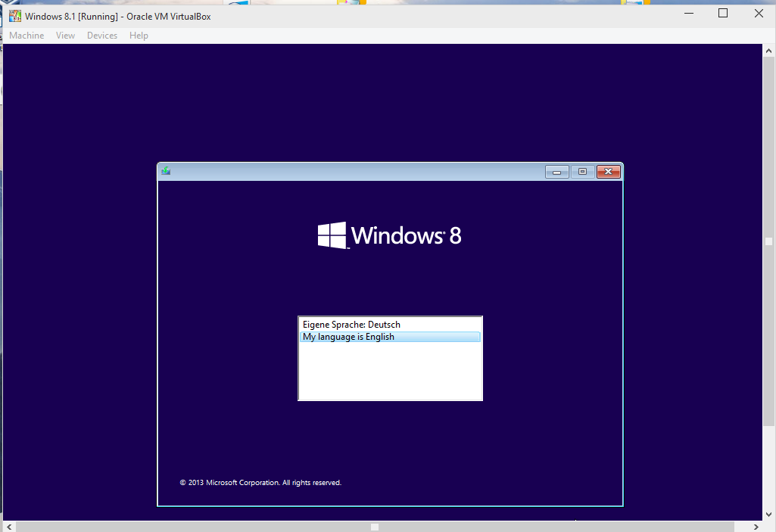The image size is (776, 532).
Task: Click the vertical scrollbar up arrow
Action: (768, 51)
